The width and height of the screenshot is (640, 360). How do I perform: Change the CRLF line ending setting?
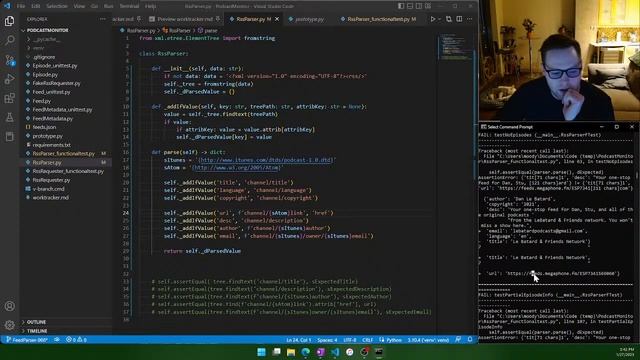[x=368, y=340]
